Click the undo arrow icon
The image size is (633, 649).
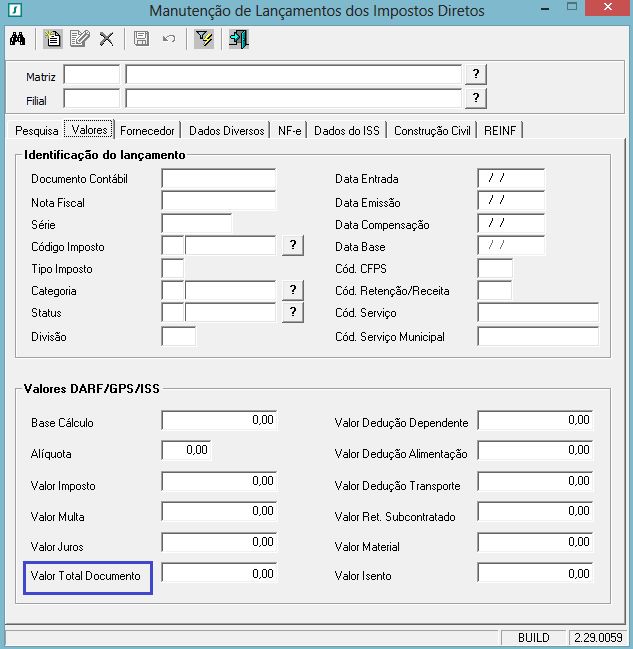168,39
